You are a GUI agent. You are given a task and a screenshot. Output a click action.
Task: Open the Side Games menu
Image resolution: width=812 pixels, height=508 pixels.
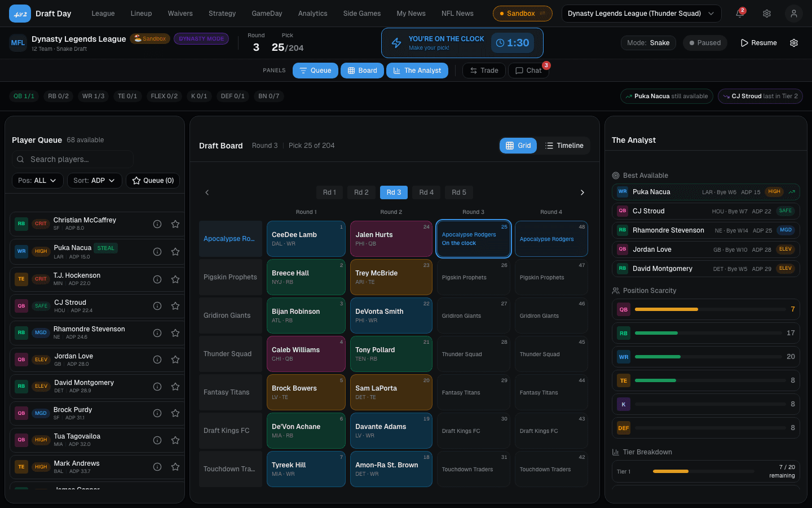pos(362,14)
